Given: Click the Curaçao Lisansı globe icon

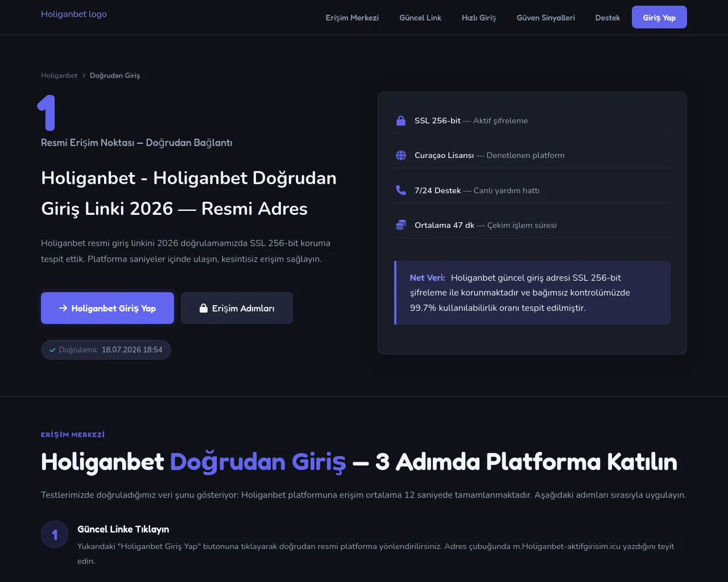Looking at the screenshot, I should pyautogui.click(x=401, y=155).
